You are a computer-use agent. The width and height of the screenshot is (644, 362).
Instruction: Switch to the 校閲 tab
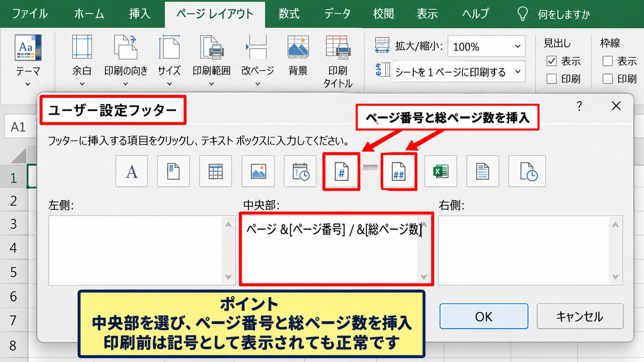tap(384, 14)
